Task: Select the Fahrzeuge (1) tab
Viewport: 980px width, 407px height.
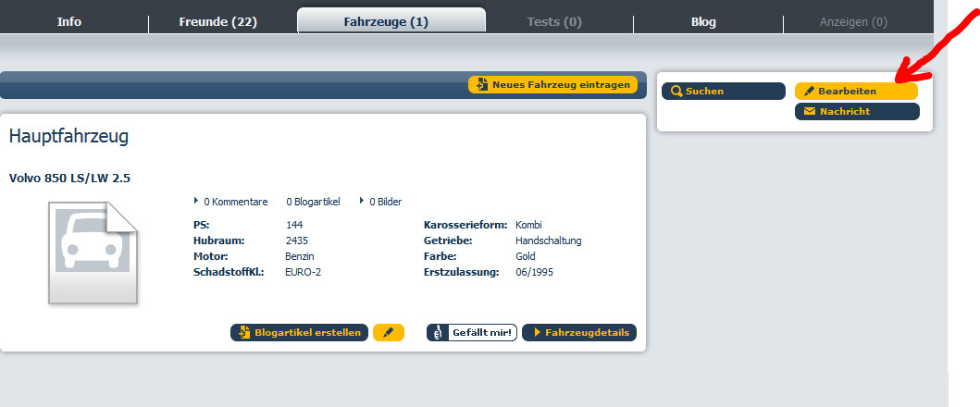Action: coord(391,21)
